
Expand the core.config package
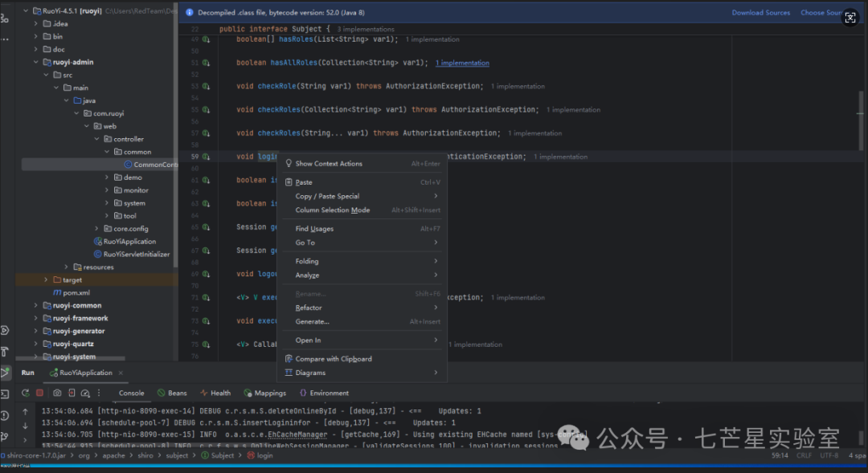tap(97, 229)
